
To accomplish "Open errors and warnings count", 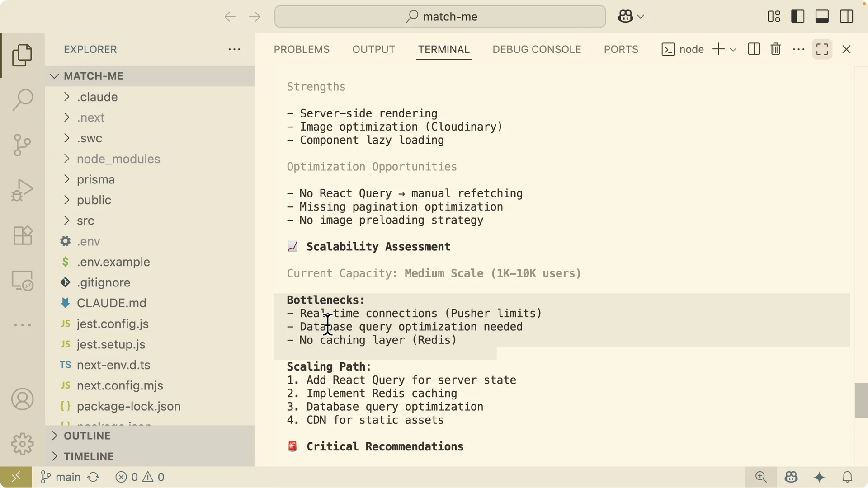I will point(140,477).
